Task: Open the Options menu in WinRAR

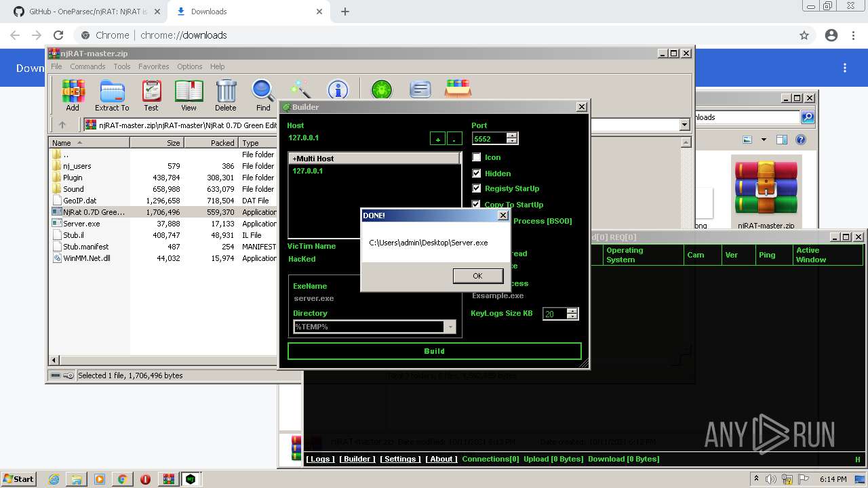Action: tap(190, 66)
